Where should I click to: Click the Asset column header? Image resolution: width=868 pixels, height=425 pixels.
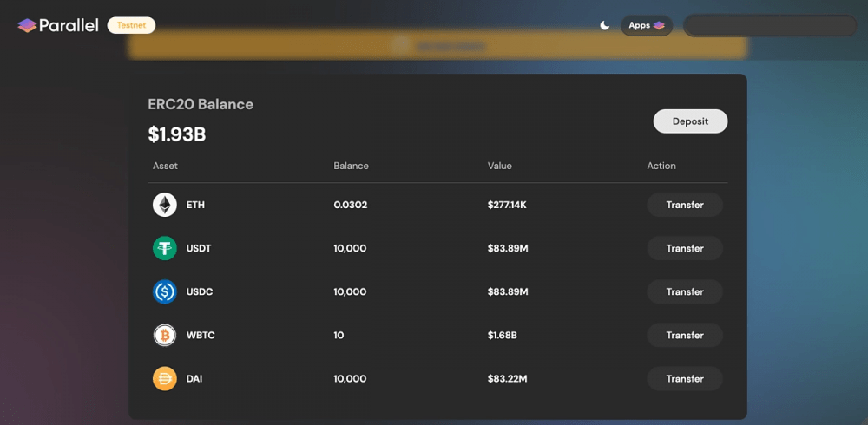point(166,166)
